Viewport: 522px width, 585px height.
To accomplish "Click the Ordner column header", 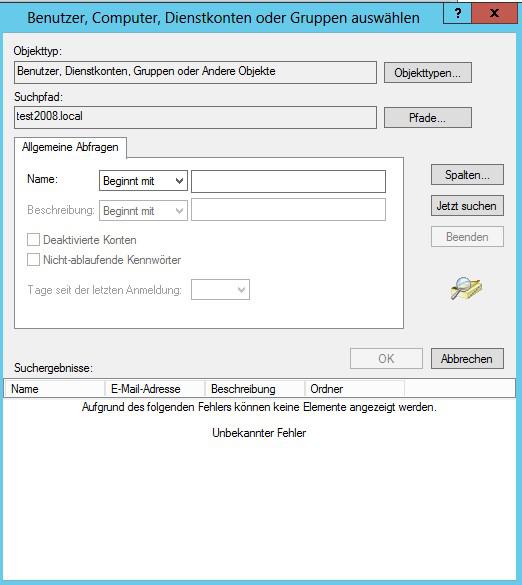I will pyautogui.click(x=354, y=389).
